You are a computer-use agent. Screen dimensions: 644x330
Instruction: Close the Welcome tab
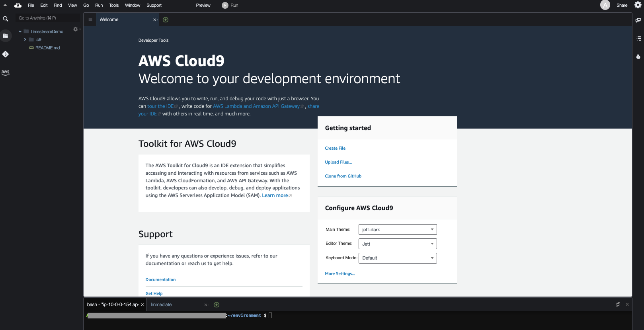tap(155, 20)
